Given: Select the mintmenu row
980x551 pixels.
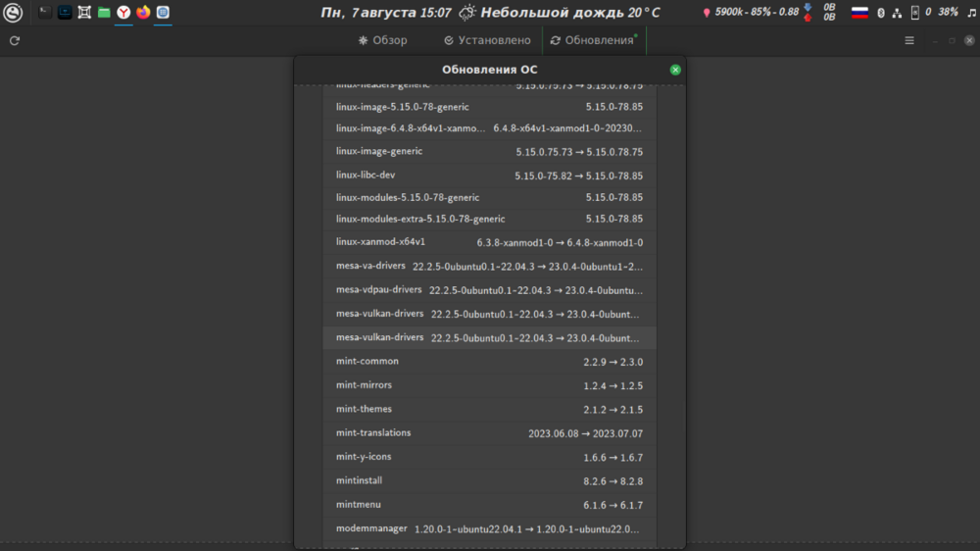Looking at the screenshot, I should pyautogui.click(x=489, y=505).
